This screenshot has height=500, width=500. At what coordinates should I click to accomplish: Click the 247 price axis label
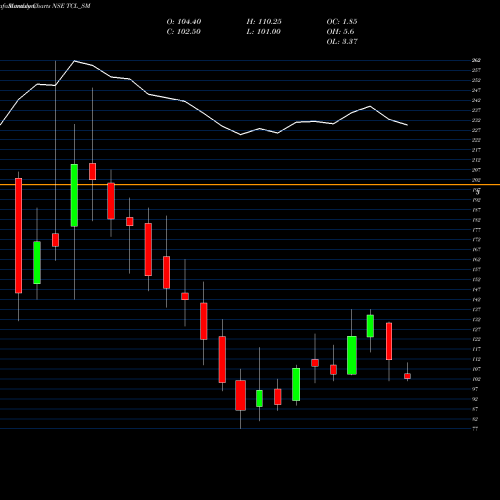pyautogui.click(x=476, y=90)
